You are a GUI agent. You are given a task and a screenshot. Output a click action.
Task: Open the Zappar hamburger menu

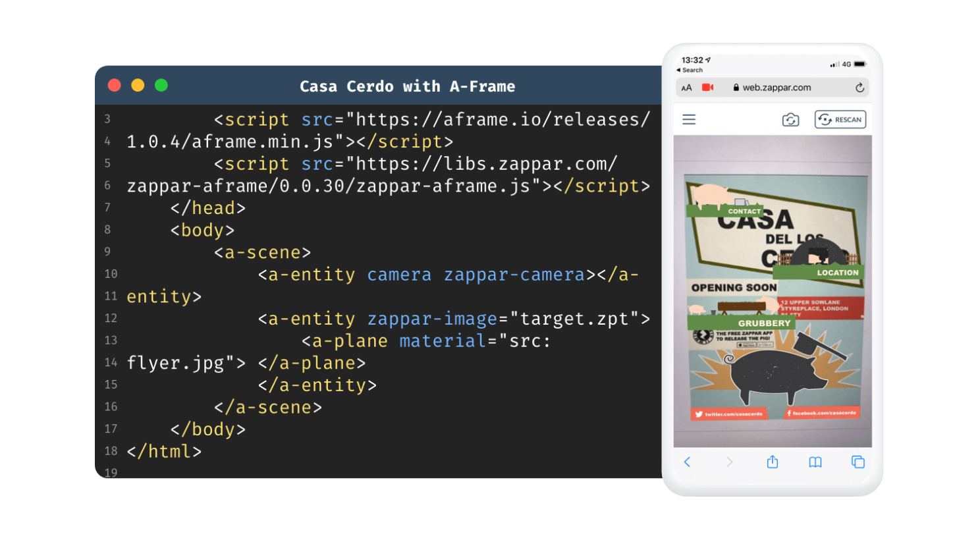click(x=689, y=119)
